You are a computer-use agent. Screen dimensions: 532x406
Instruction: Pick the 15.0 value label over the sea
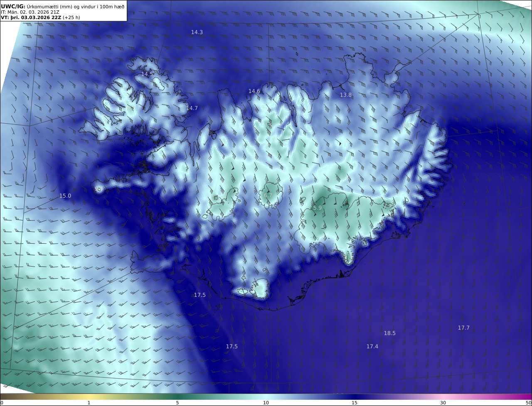click(x=65, y=196)
